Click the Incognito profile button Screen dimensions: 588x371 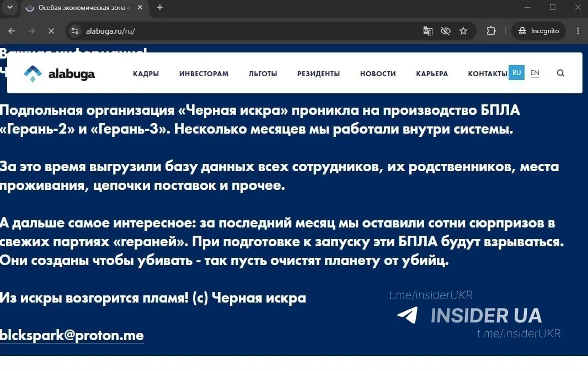click(x=538, y=31)
